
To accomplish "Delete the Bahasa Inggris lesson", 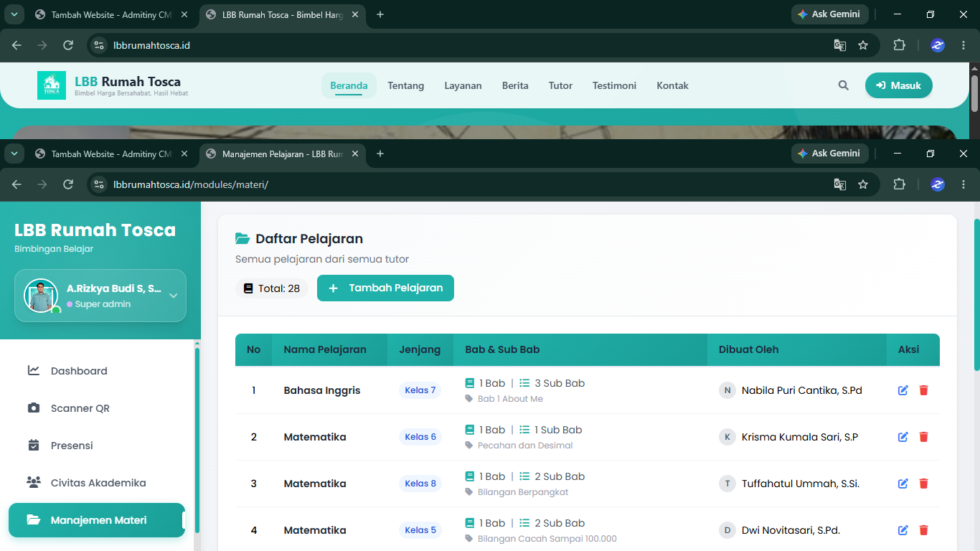I will point(923,390).
